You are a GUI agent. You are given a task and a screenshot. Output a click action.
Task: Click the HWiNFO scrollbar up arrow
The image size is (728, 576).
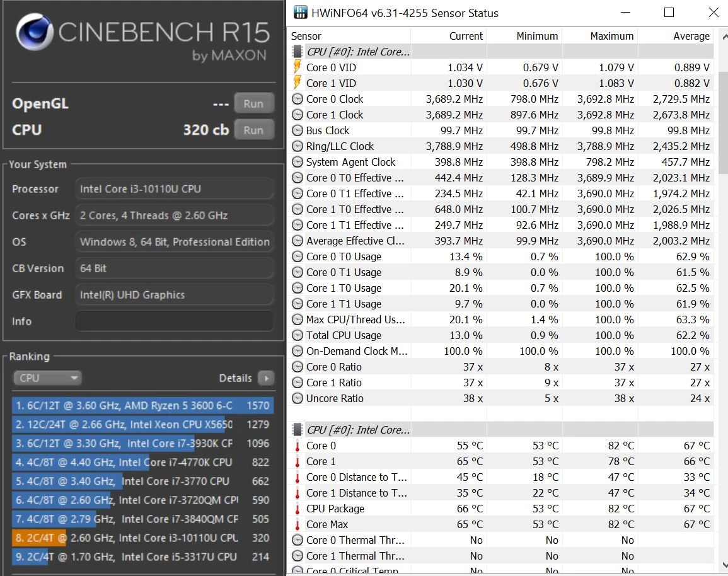[724, 36]
